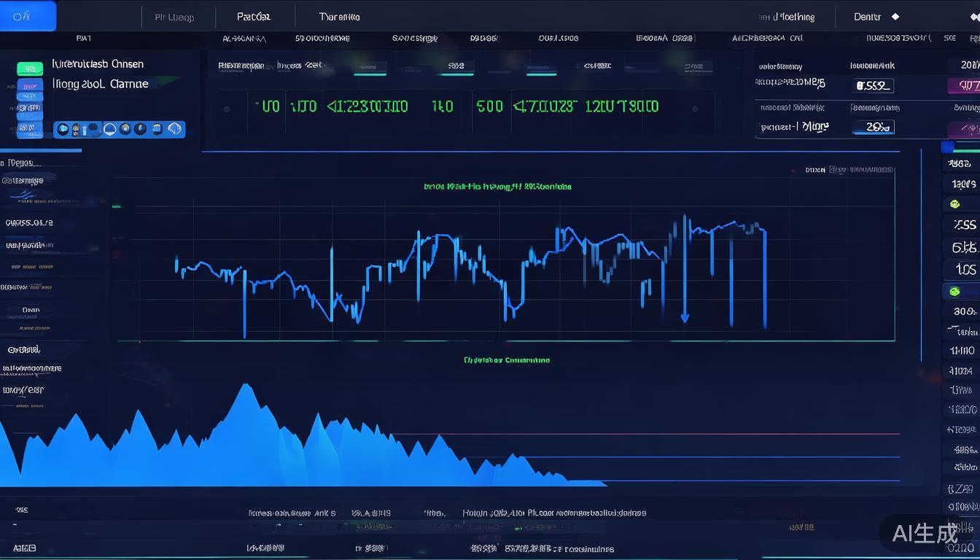Click the white dome icon in blue toolbar
Screen dimensions: 980x560
pyautogui.click(x=109, y=129)
